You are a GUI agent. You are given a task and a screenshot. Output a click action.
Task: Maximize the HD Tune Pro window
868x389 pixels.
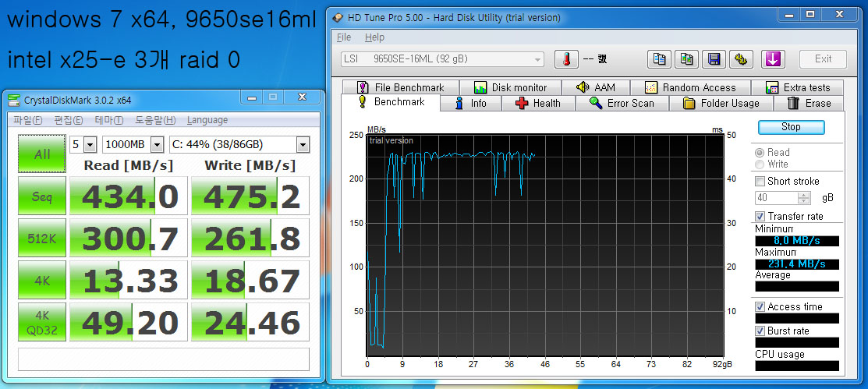810,14
